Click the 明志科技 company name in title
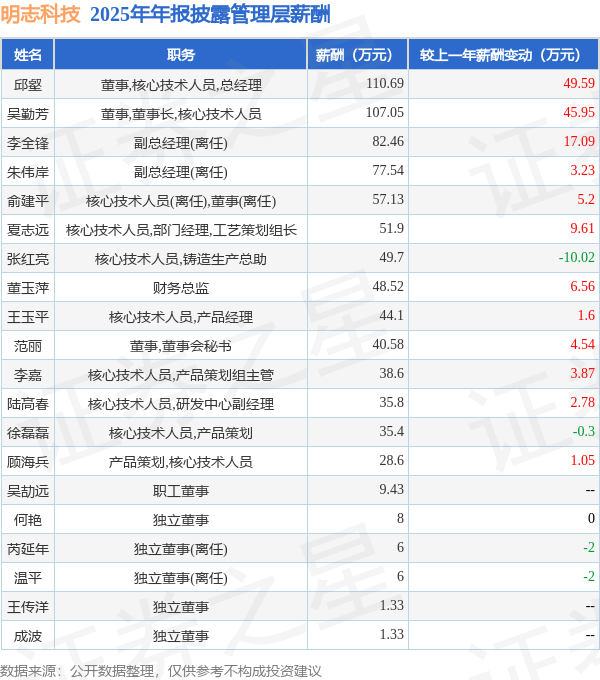 [40, 14]
